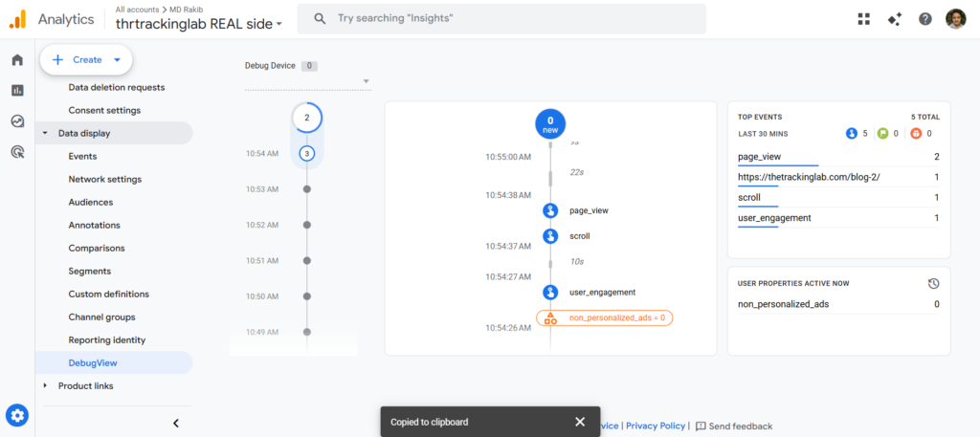Open Audiences in the sidebar
980x437 pixels.
pyautogui.click(x=91, y=203)
